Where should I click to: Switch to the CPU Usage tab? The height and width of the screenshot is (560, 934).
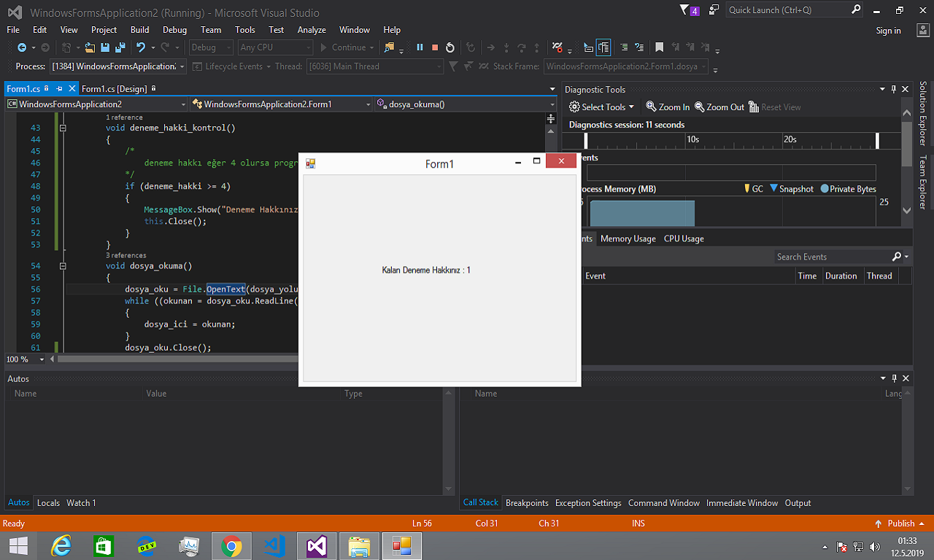684,238
